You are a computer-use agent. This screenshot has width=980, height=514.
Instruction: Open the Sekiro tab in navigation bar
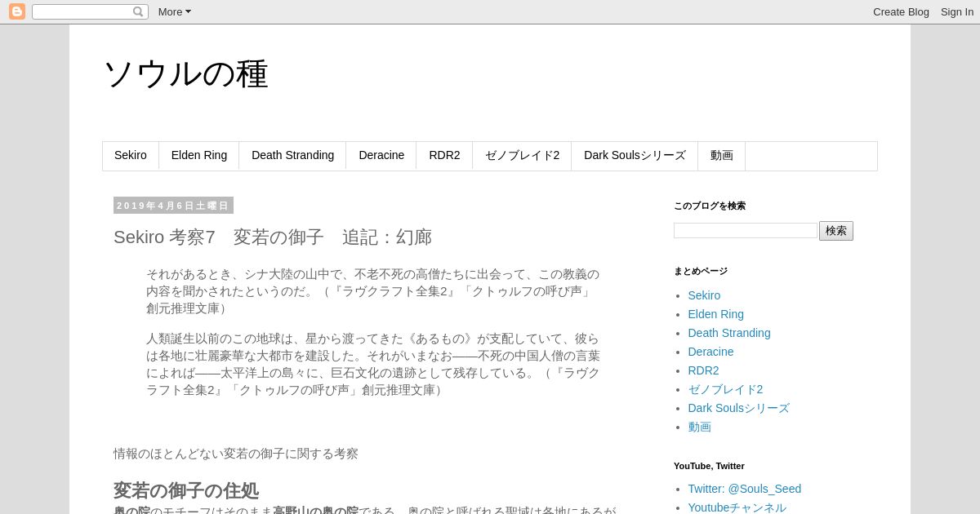point(131,156)
